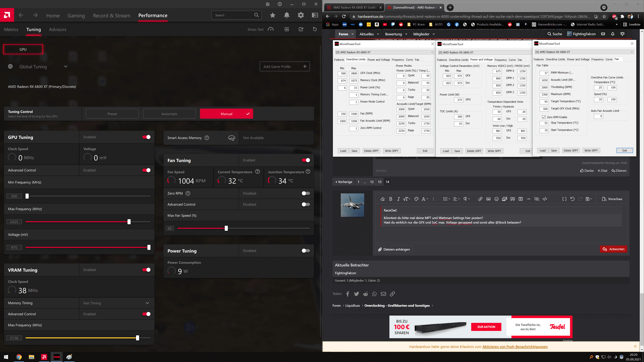
Task: Open the text color dropdown in forum editor
Action: coord(425,199)
